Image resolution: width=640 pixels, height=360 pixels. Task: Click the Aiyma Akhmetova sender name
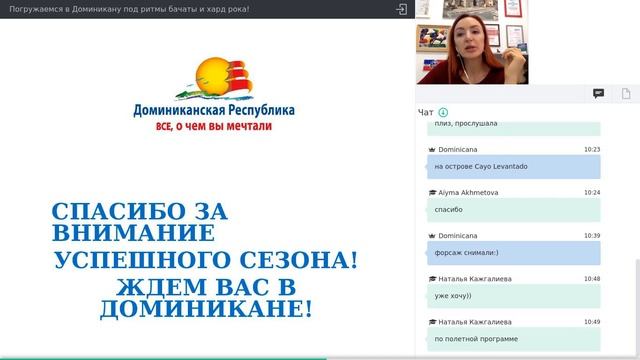(x=468, y=193)
